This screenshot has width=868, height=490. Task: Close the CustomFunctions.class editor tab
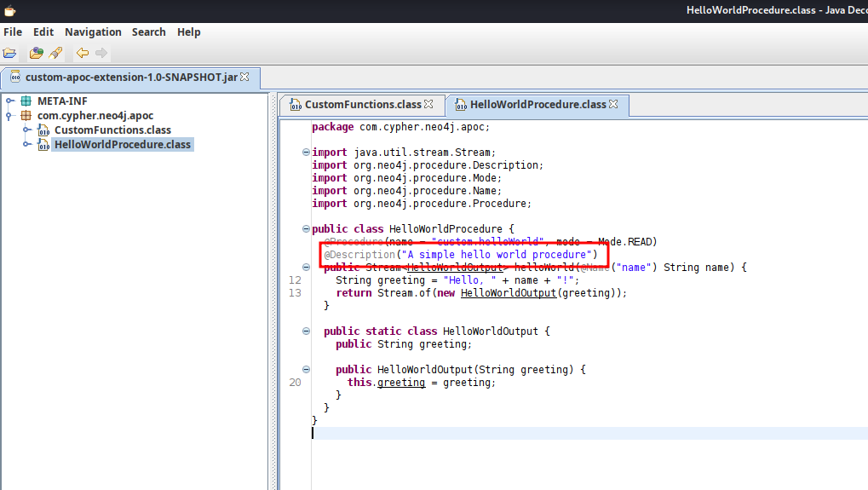[428, 104]
